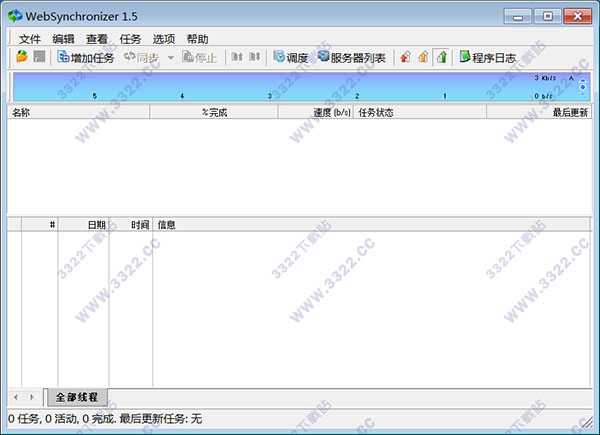
Task: Click the move task down icon
Action: 254,57
